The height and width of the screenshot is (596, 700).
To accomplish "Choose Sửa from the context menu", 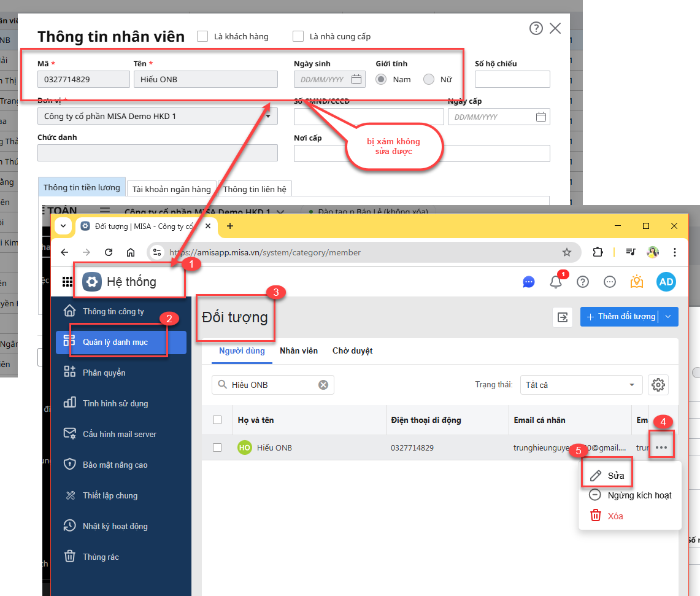I will [x=607, y=476].
